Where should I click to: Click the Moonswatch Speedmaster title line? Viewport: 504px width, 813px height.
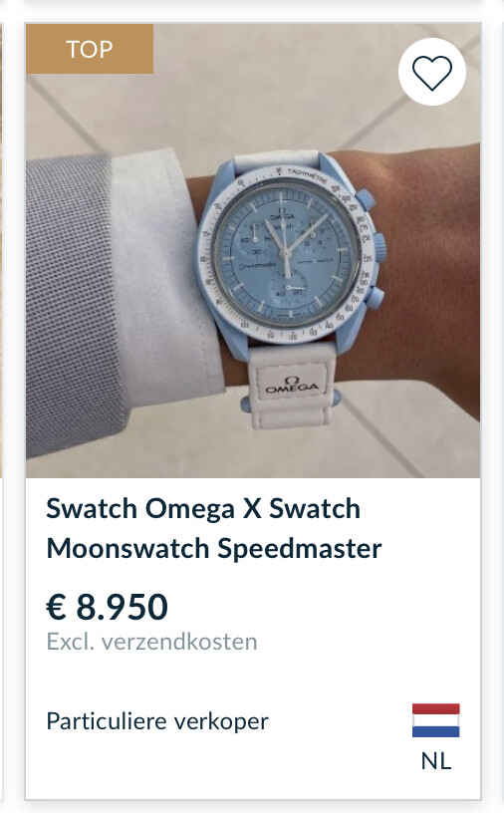click(x=213, y=548)
